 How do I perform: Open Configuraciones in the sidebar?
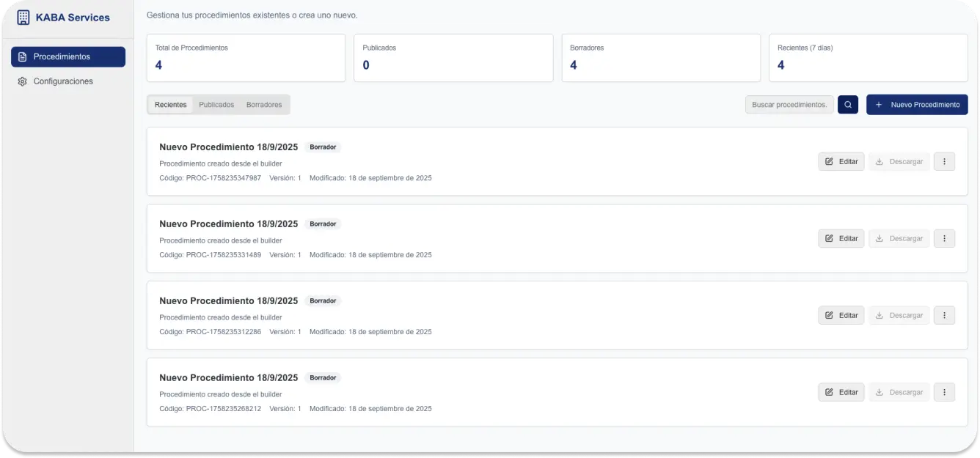click(63, 81)
